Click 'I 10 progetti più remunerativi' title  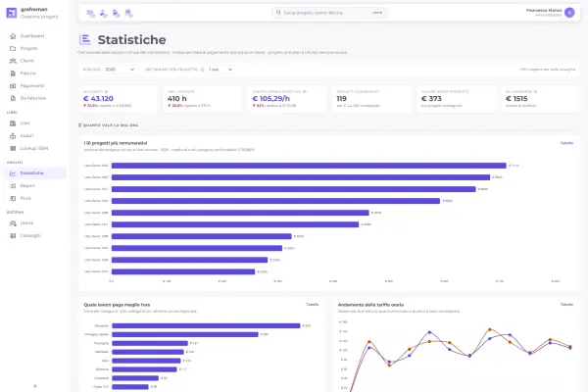[116, 143]
